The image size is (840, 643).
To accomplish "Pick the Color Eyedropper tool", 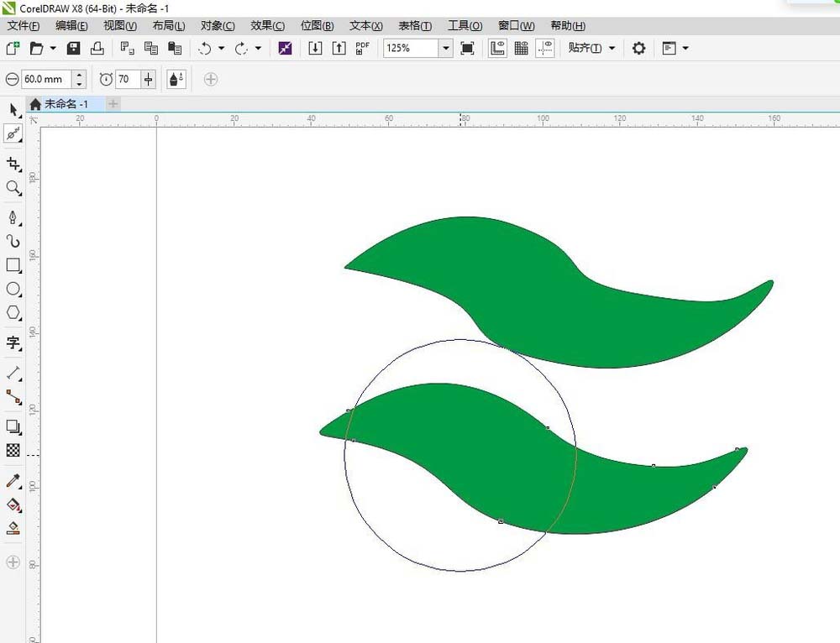I will point(13,481).
